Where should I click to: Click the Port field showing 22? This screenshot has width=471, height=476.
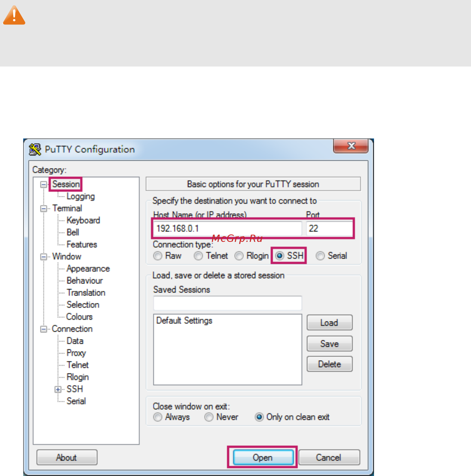(329, 228)
